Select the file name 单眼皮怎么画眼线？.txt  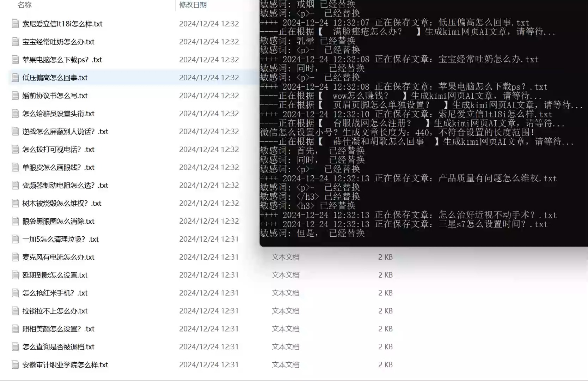click(59, 168)
